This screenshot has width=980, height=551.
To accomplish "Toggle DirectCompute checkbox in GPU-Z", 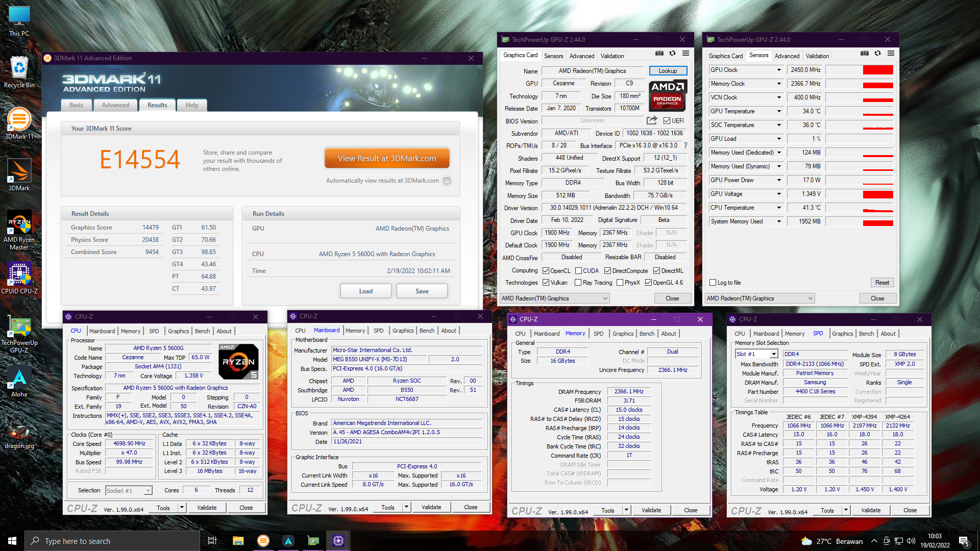I will pos(607,271).
